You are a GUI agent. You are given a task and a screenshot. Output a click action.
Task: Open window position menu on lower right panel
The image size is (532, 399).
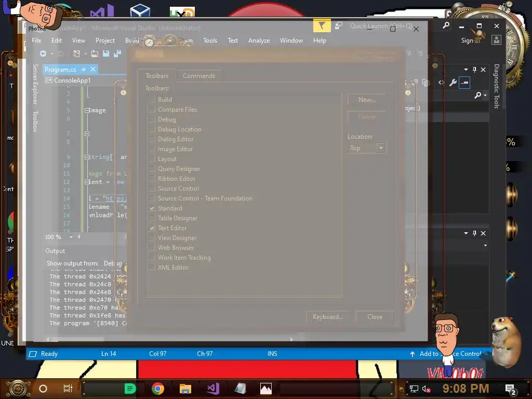[x=465, y=233]
